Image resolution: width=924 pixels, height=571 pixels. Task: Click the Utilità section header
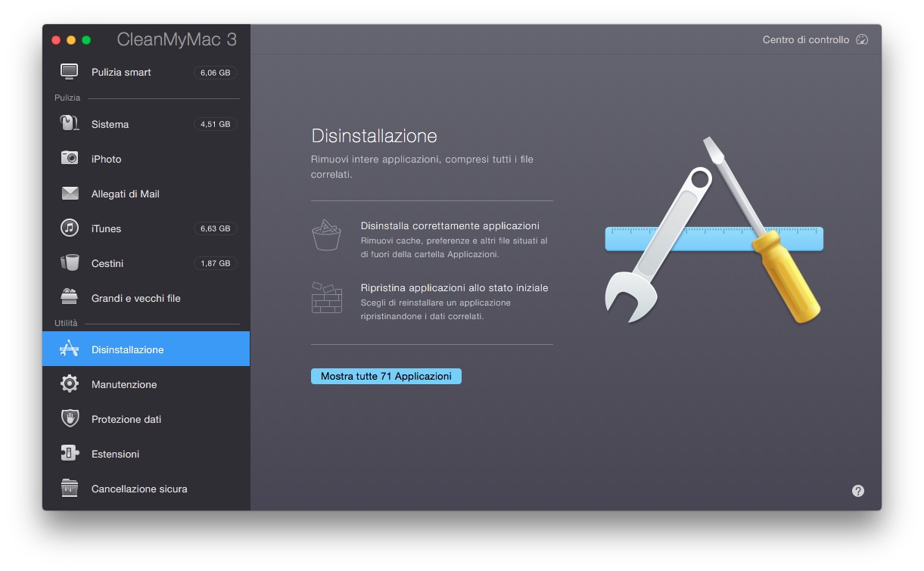pos(66,323)
